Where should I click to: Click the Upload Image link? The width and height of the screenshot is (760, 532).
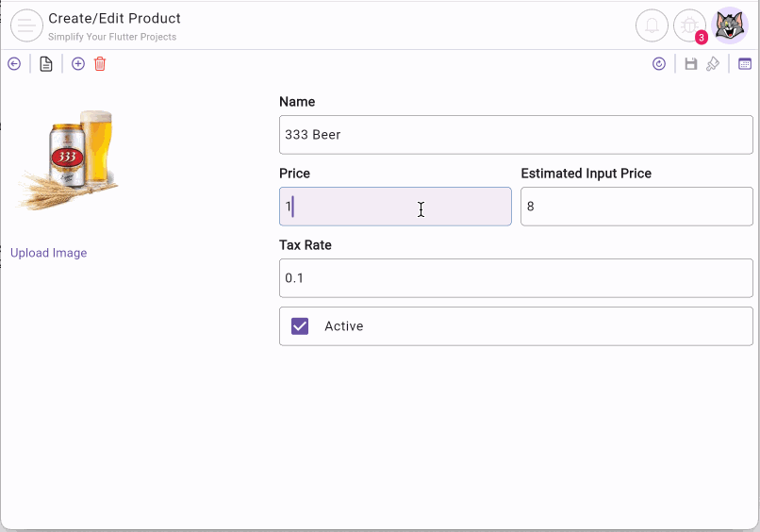point(49,253)
